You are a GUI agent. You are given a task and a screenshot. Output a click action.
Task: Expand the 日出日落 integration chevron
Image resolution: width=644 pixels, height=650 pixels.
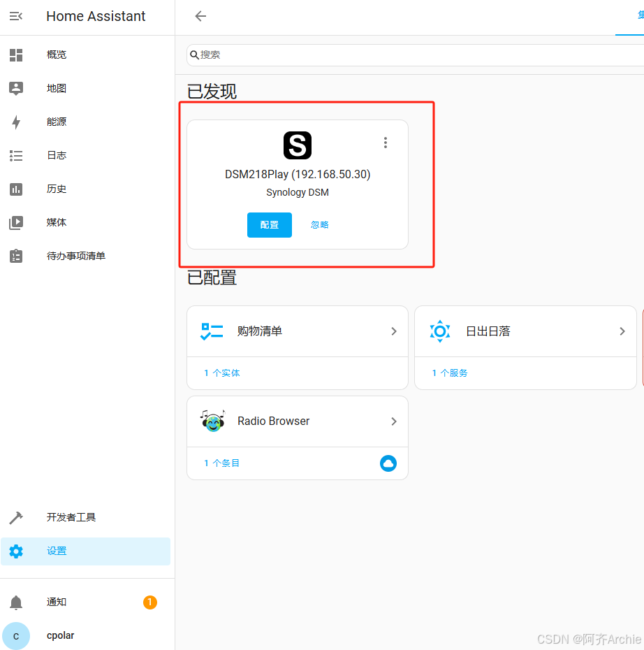(x=622, y=331)
